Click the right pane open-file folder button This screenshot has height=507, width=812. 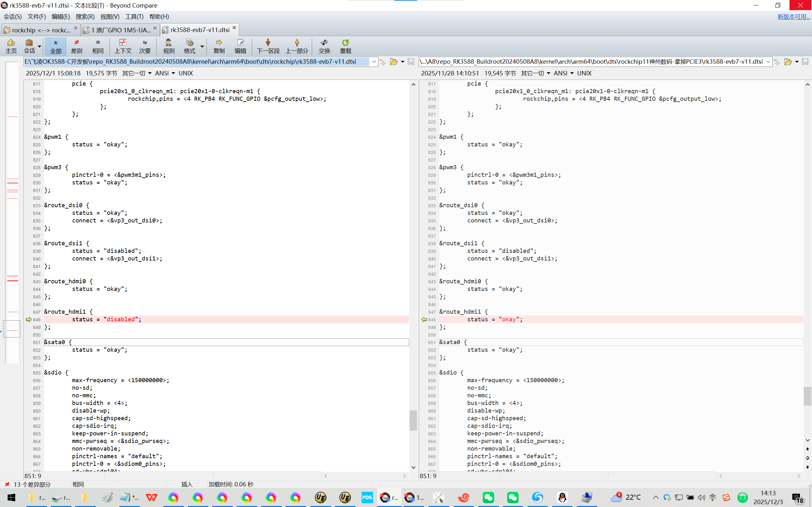point(788,62)
